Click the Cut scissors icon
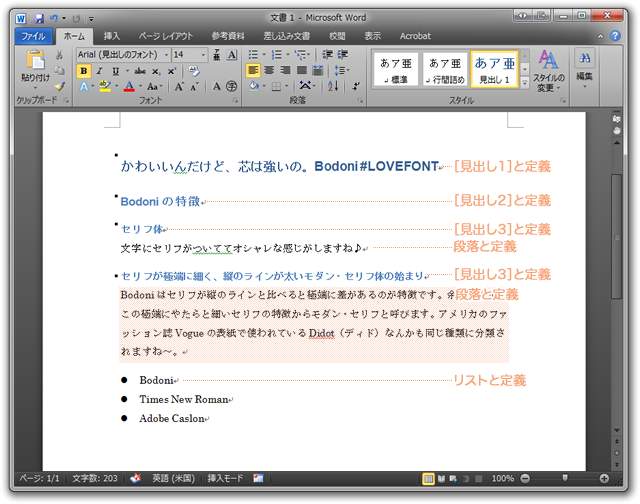Viewport: 640px width, 504px height. [60, 55]
